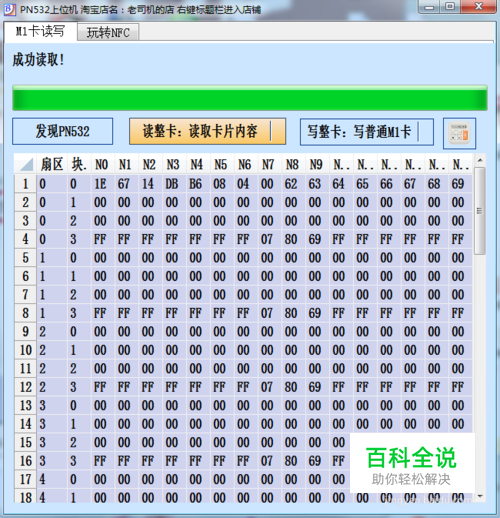The width and height of the screenshot is (500, 518).
Task: Click cell 04 in row 1
Action: coord(246,184)
